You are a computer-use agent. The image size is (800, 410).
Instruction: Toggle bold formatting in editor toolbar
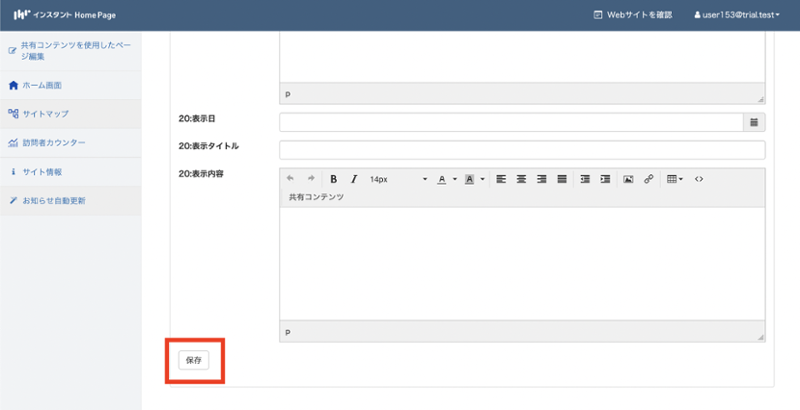pos(334,179)
